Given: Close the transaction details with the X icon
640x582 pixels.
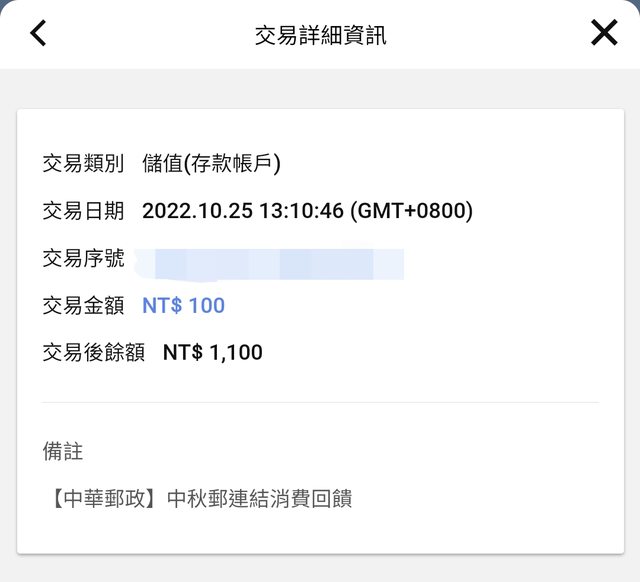Looking at the screenshot, I should click(604, 34).
